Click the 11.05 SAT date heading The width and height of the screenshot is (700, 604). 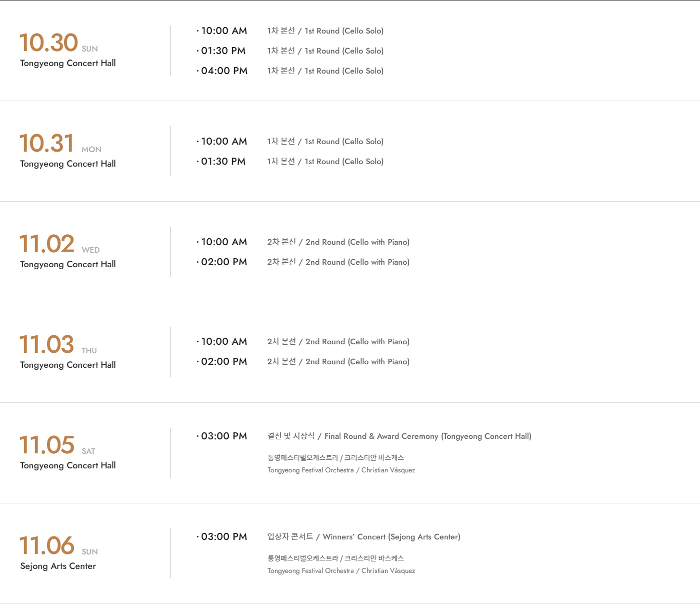57,445
